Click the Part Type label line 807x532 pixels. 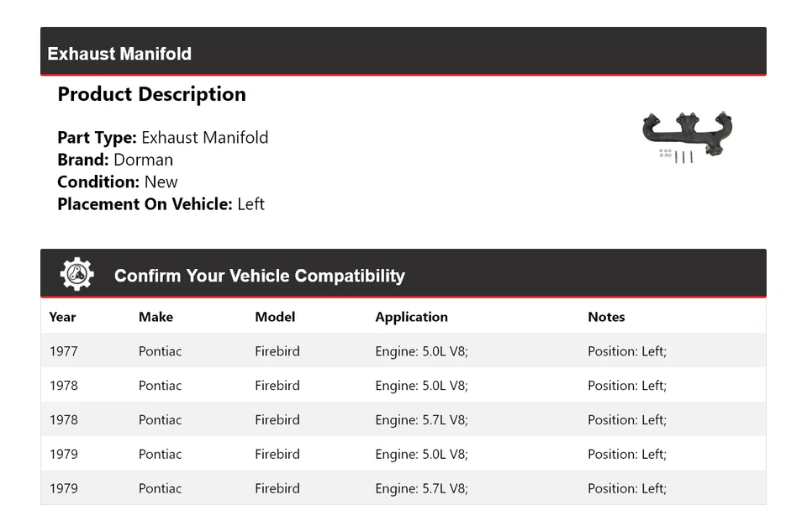[162, 138]
